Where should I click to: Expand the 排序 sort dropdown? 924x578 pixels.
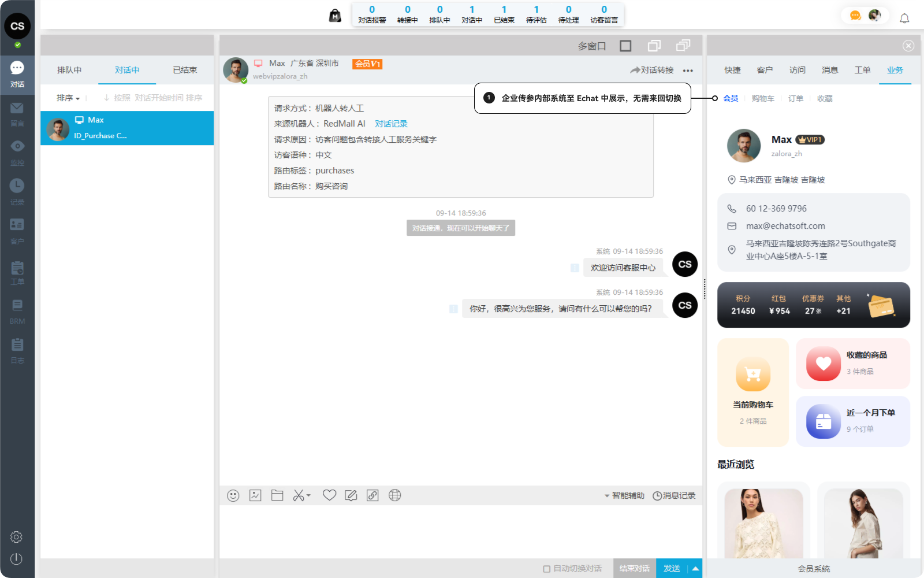pos(68,98)
